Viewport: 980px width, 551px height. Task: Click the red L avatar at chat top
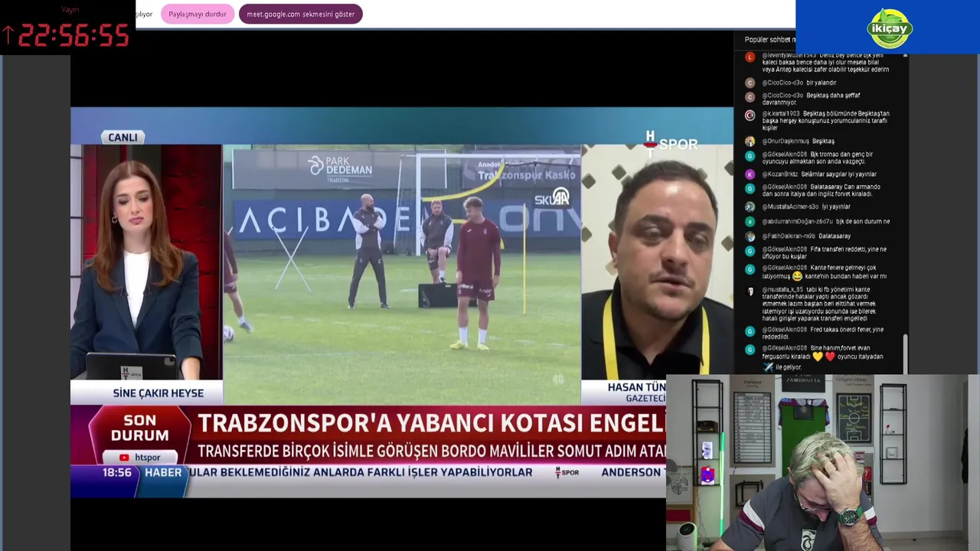pyautogui.click(x=750, y=57)
